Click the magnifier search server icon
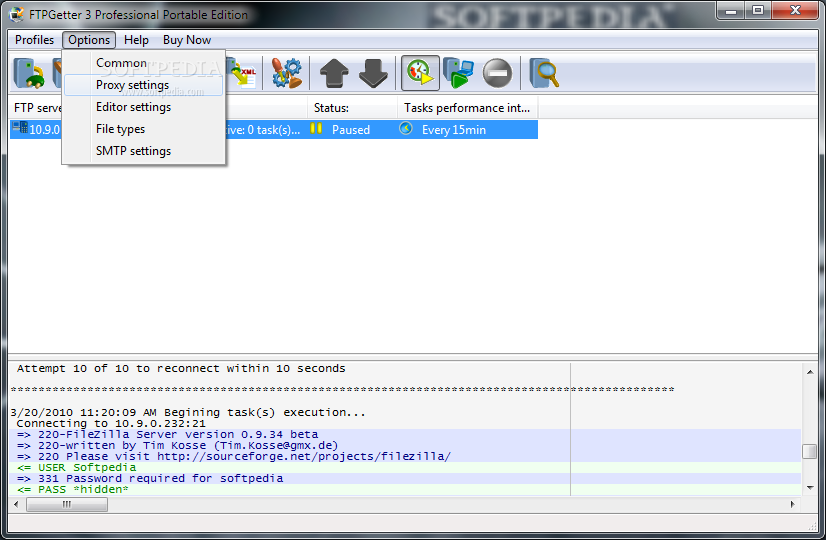Viewport: 826px width, 540px height. coord(544,73)
